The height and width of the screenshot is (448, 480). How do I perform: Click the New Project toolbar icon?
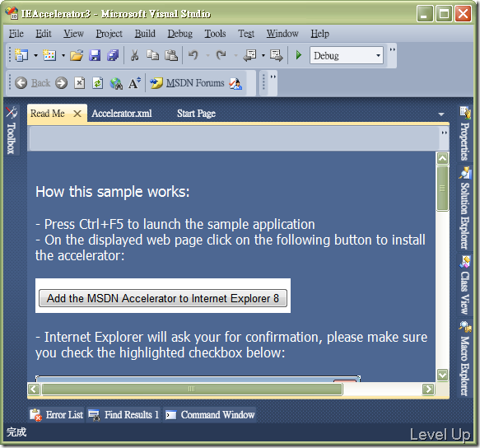(21, 55)
